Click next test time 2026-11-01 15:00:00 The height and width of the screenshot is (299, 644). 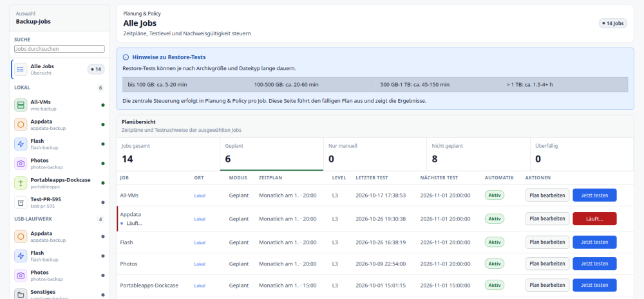445,285
